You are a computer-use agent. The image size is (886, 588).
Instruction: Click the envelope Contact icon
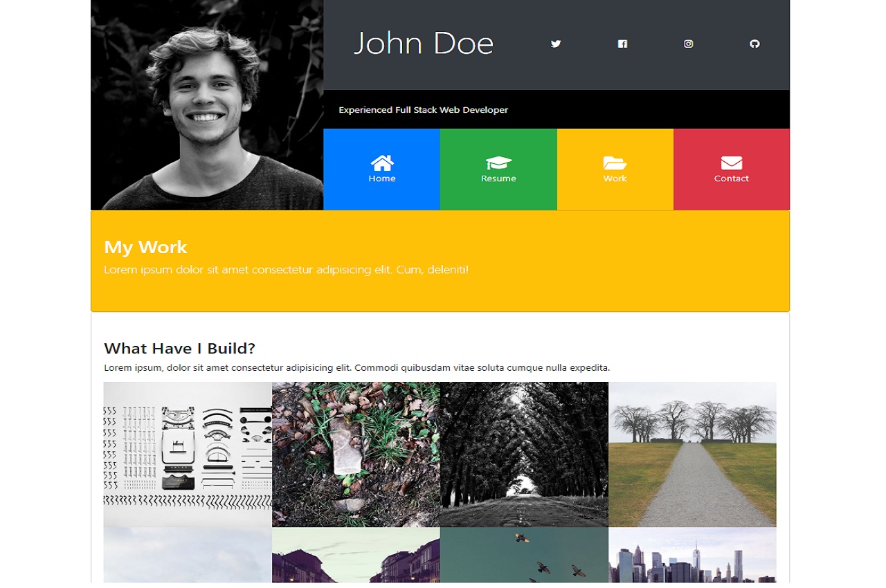click(732, 163)
